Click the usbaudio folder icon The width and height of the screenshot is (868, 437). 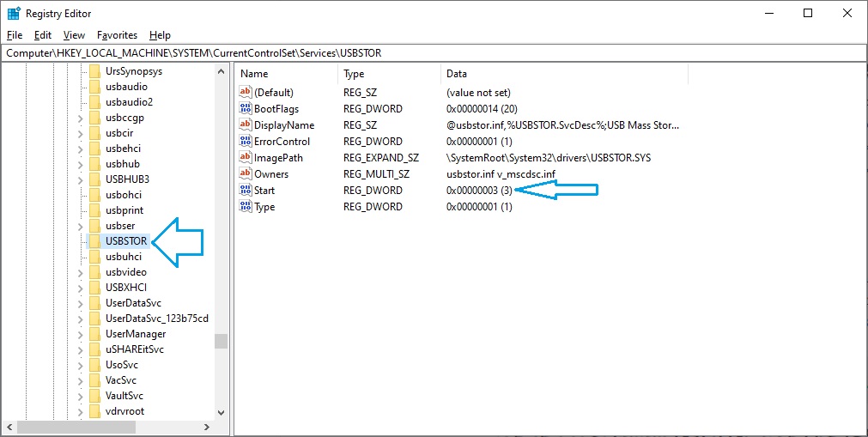[x=94, y=87]
